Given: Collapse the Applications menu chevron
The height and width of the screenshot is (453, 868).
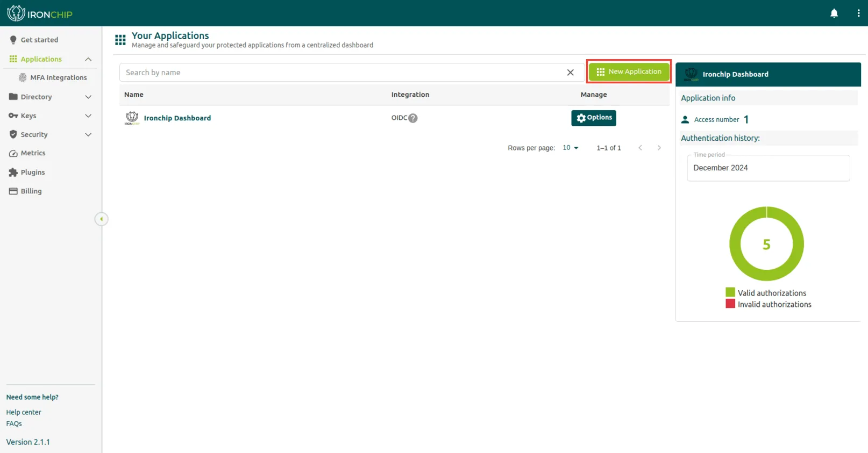Looking at the screenshot, I should pyautogui.click(x=88, y=59).
